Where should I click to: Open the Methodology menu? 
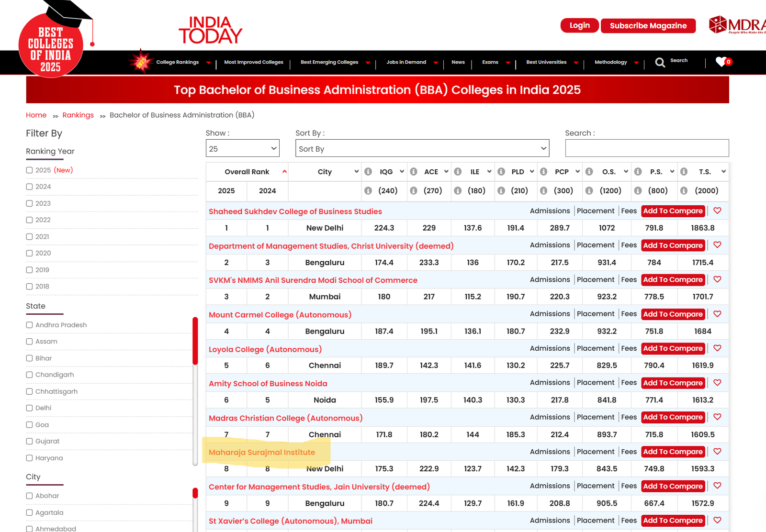pos(611,62)
